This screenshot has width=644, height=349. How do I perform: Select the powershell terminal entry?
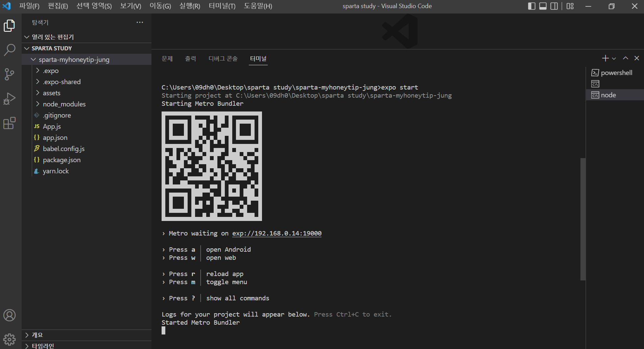tap(615, 73)
